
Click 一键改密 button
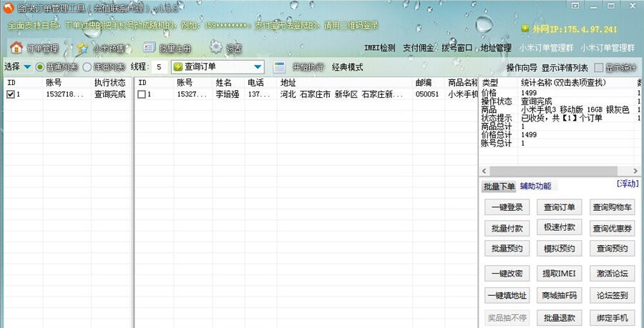(507, 274)
